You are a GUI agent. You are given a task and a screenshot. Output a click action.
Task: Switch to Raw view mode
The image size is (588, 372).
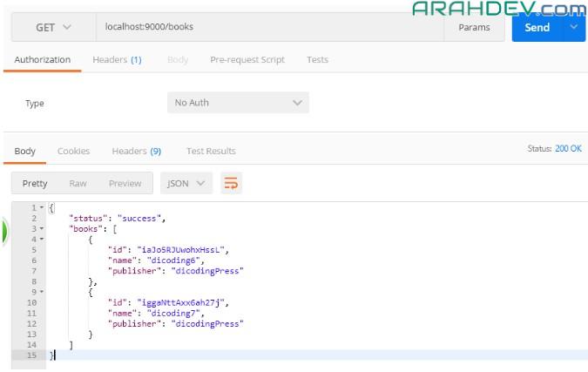tap(78, 183)
